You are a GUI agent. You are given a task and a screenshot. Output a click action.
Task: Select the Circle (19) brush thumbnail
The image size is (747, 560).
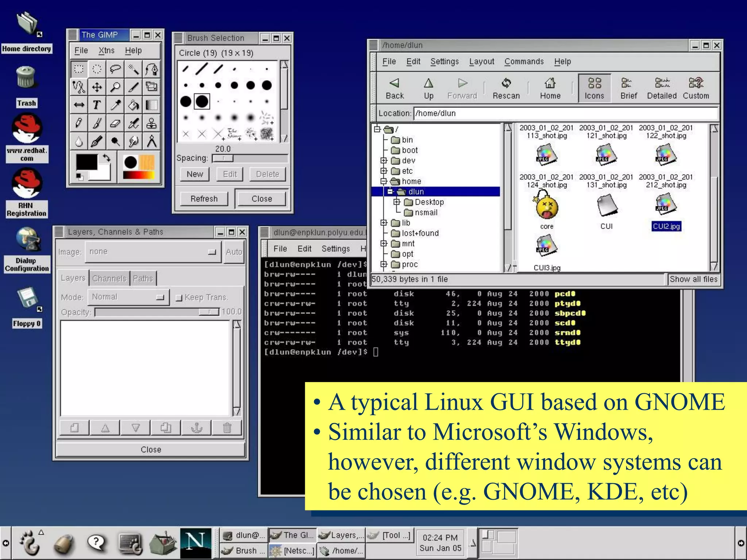coord(202,101)
